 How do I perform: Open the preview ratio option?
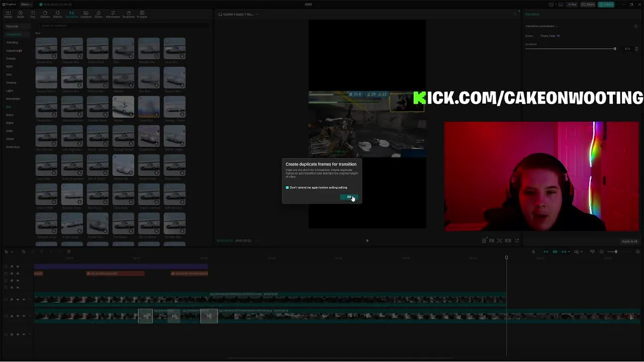508,240
